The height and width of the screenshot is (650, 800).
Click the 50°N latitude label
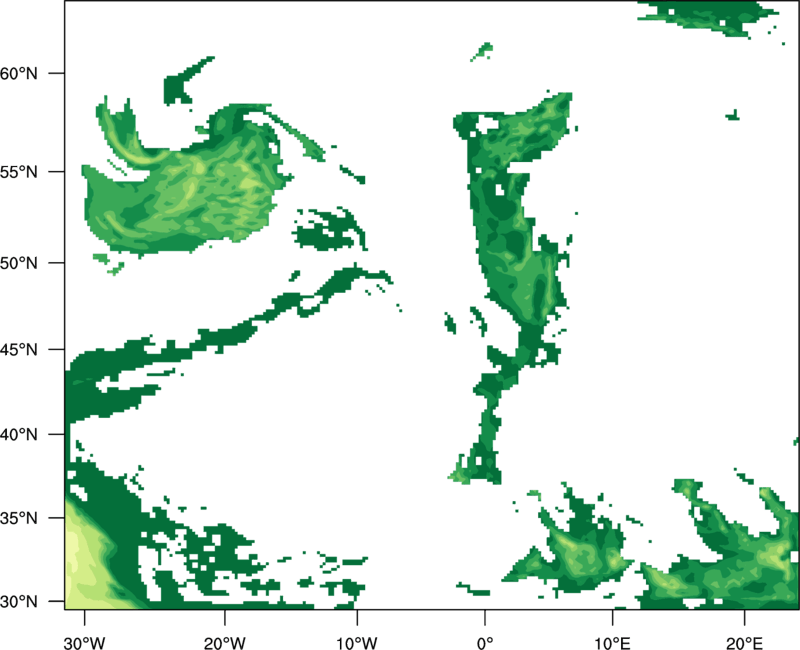pyautogui.click(x=18, y=263)
